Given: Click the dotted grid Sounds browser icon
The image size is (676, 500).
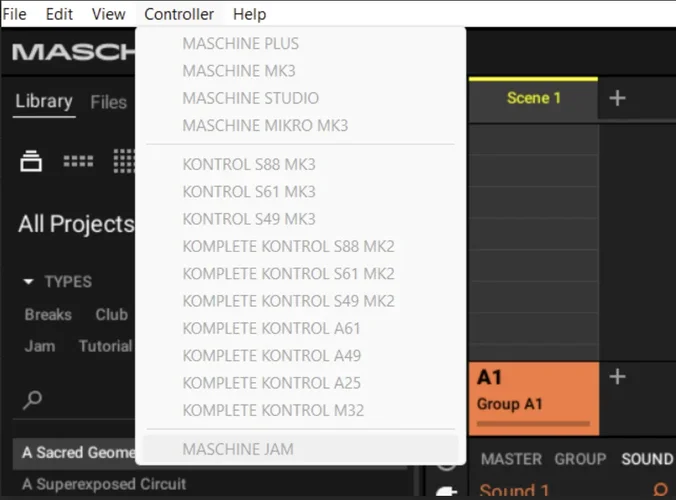Looking at the screenshot, I should (124, 161).
